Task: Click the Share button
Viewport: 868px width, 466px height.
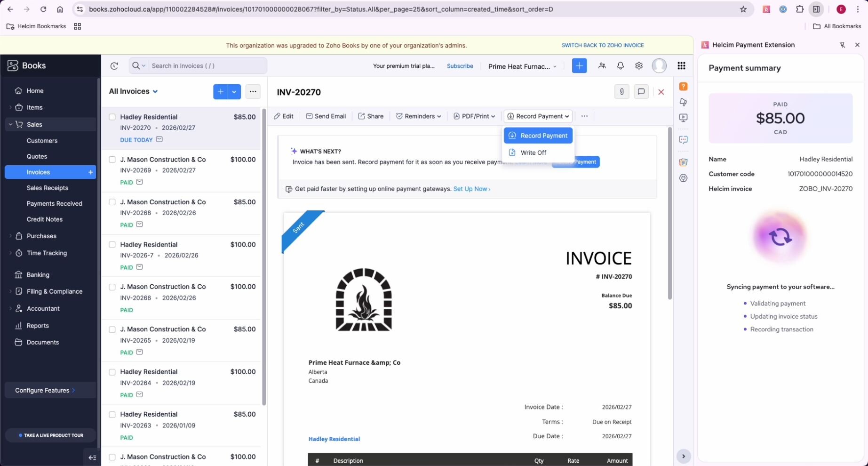Action: (371, 116)
